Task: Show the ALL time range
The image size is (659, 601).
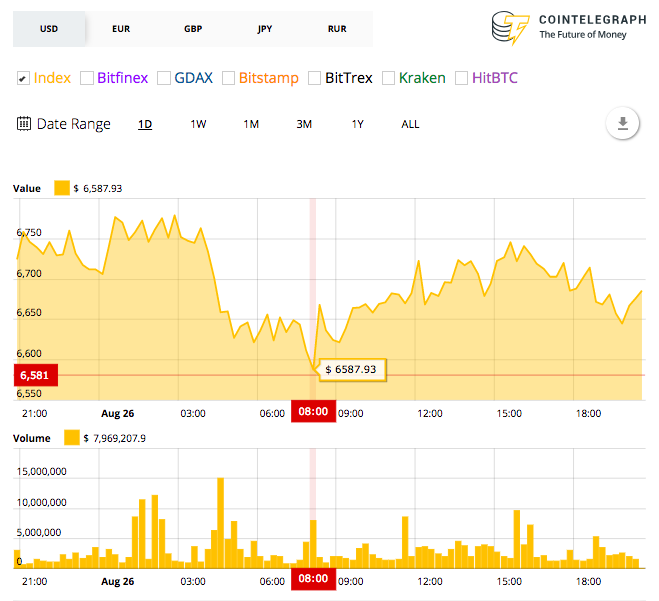Action: [x=410, y=124]
